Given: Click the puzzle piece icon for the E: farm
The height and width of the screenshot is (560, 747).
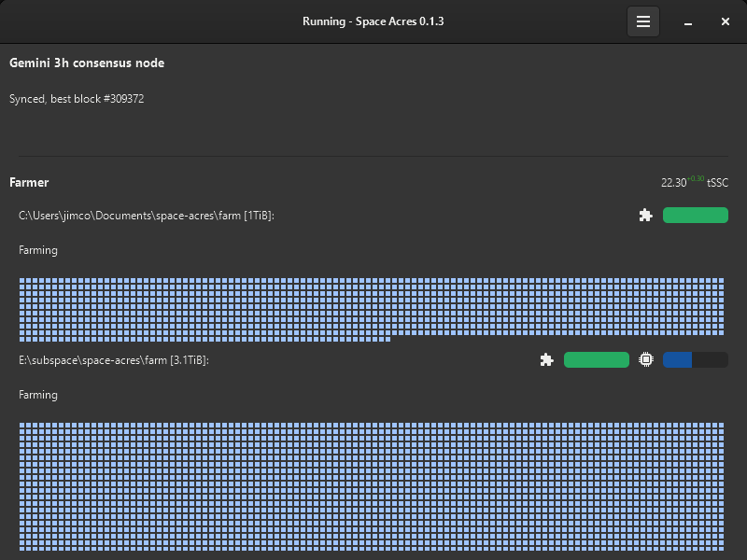Looking at the screenshot, I should 547,360.
